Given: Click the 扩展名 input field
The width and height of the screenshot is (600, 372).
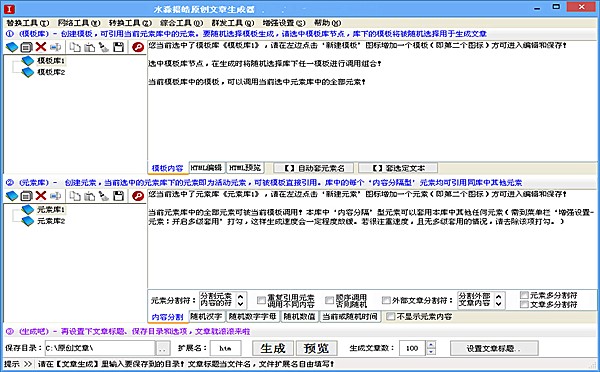Looking at the screenshot, I should (226, 348).
